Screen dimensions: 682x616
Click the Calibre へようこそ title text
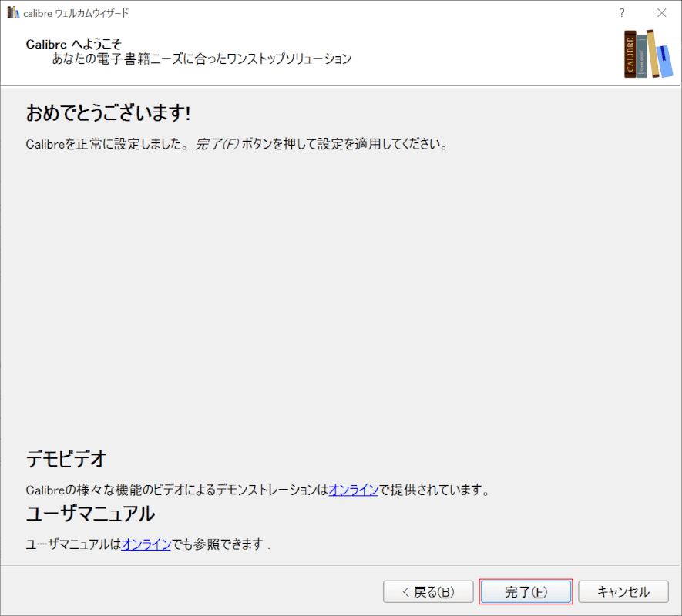pos(73,44)
